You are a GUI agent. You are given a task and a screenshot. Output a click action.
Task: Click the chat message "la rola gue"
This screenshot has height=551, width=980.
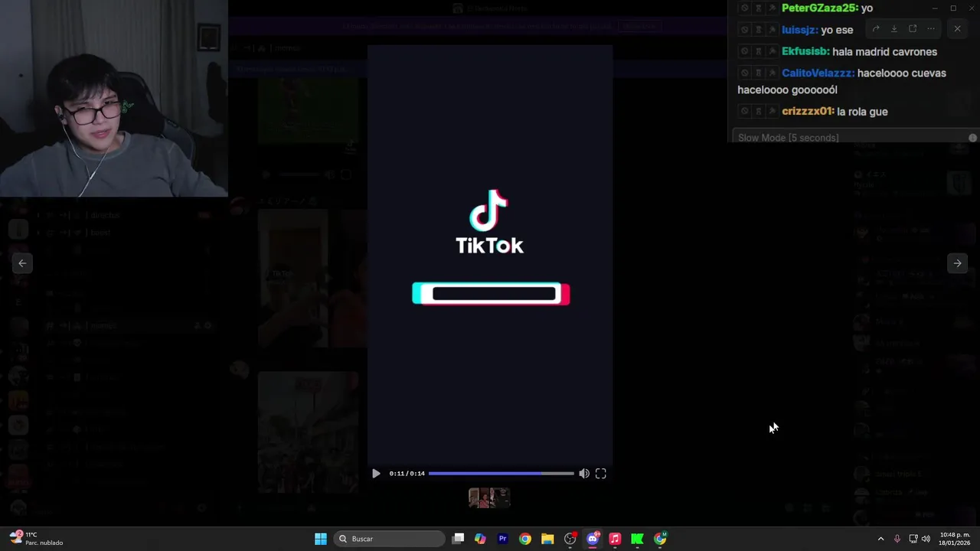[862, 111]
